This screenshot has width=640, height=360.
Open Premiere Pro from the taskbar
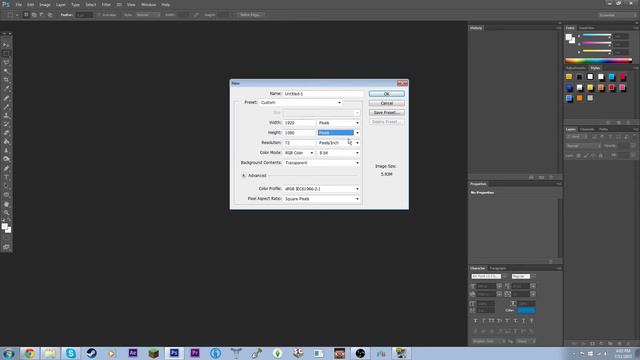point(195,353)
